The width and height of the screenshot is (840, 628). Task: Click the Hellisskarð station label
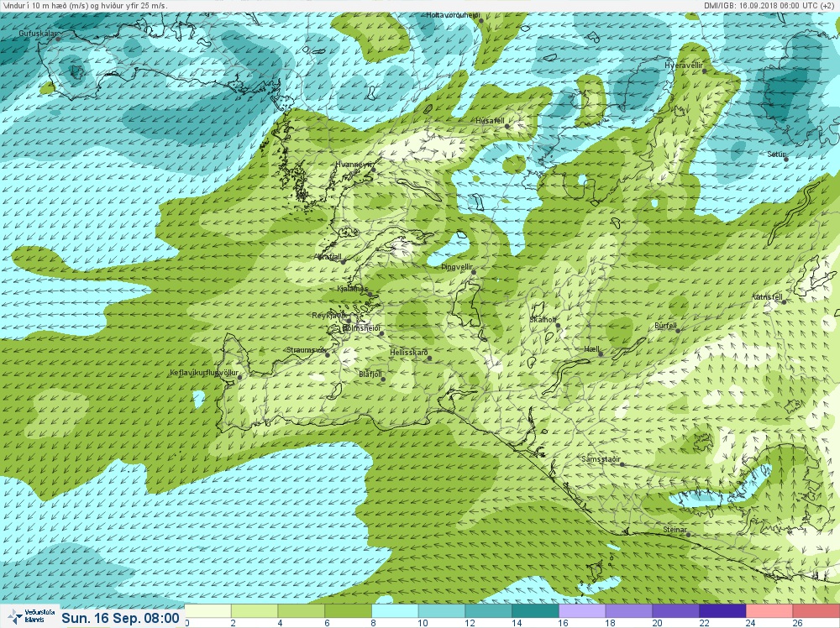click(x=409, y=353)
